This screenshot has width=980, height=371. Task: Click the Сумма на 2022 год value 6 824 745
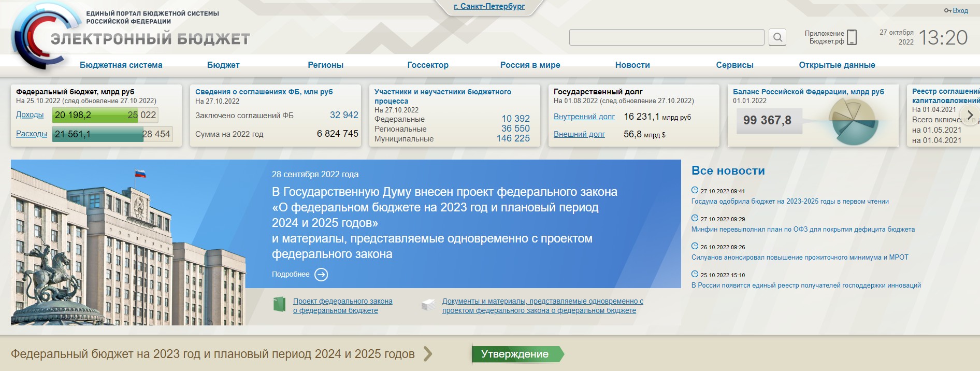click(338, 134)
